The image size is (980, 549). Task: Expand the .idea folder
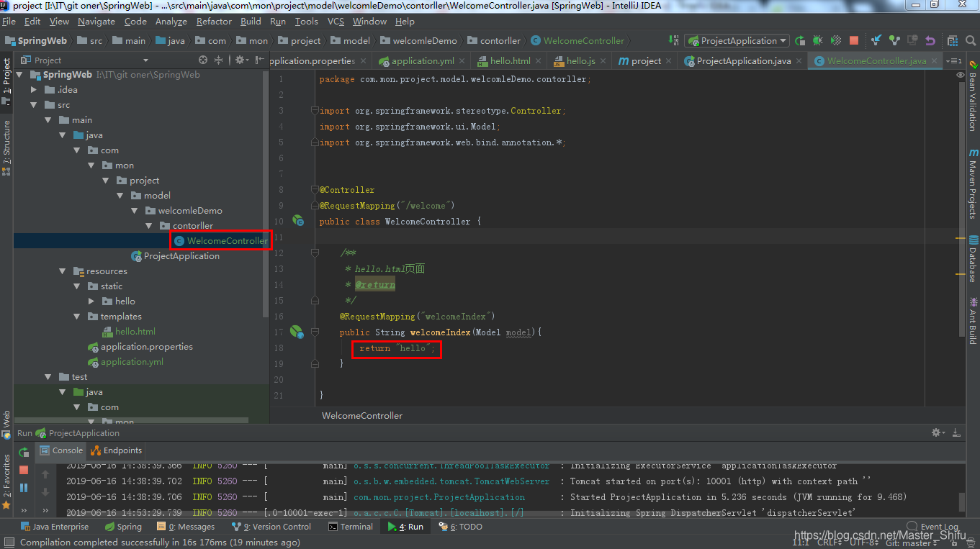[33, 90]
